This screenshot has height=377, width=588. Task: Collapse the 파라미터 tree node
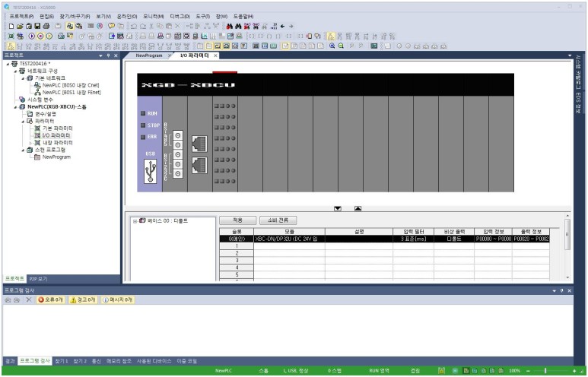tap(23, 122)
